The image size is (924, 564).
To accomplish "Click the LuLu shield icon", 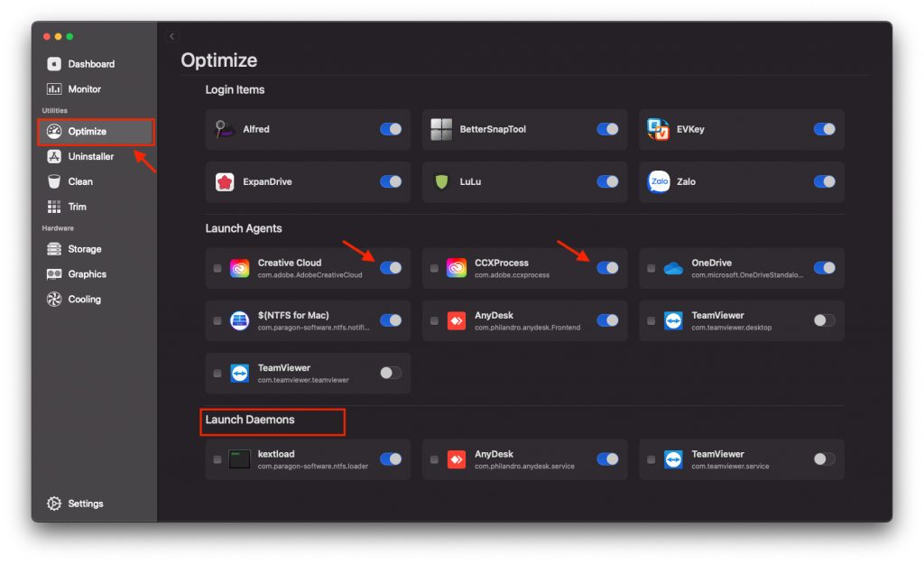I will pos(441,181).
